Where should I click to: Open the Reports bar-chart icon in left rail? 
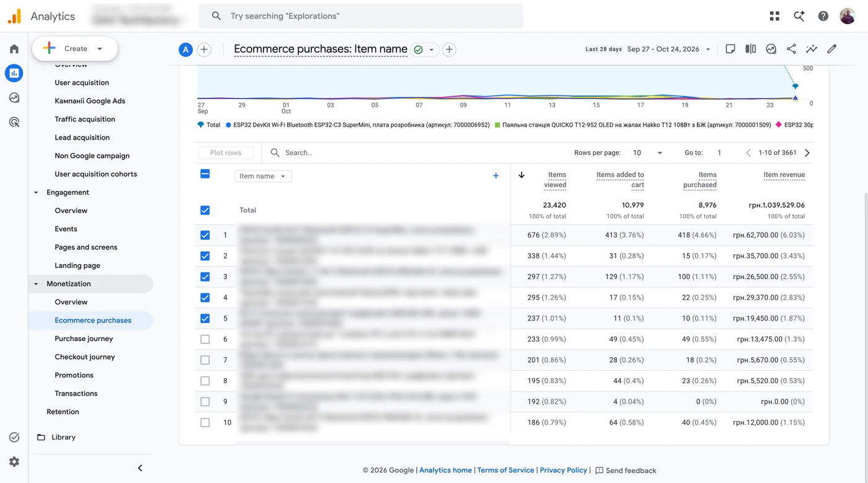[x=14, y=73]
